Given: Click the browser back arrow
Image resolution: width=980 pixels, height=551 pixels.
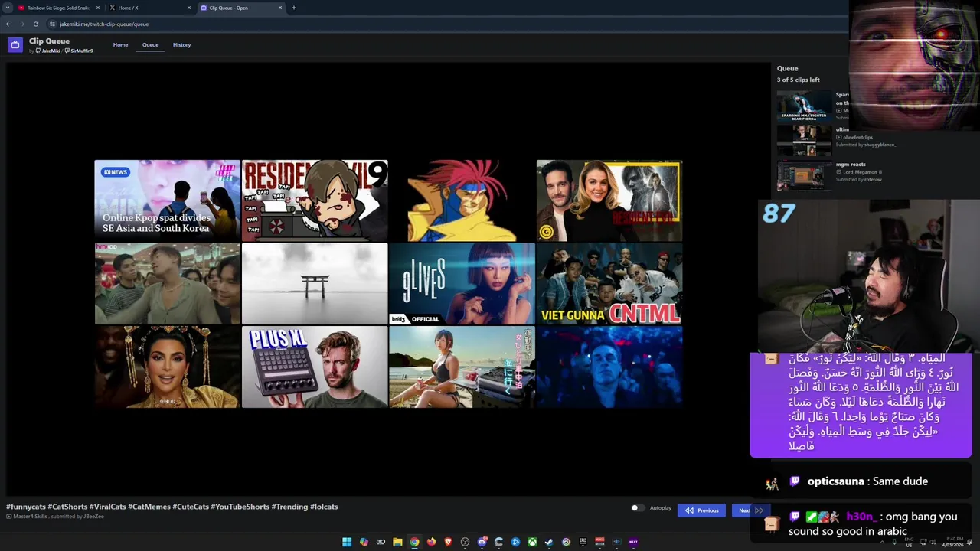Looking at the screenshot, I should point(8,24).
